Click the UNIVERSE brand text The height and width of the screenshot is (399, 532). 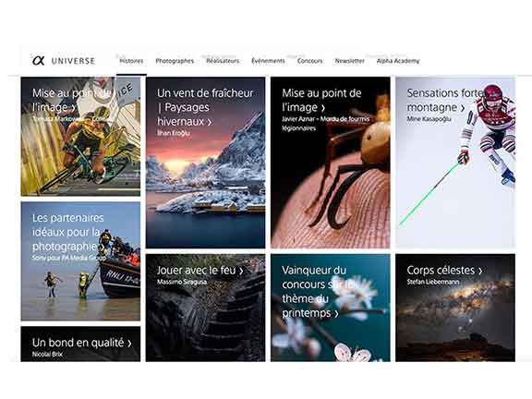tap(73, 61)
